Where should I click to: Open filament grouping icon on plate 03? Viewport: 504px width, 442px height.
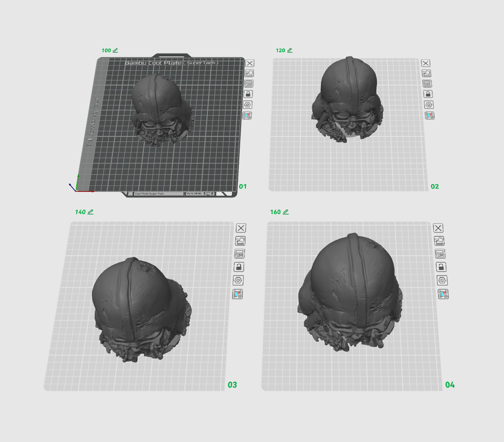tap(237, 294)
